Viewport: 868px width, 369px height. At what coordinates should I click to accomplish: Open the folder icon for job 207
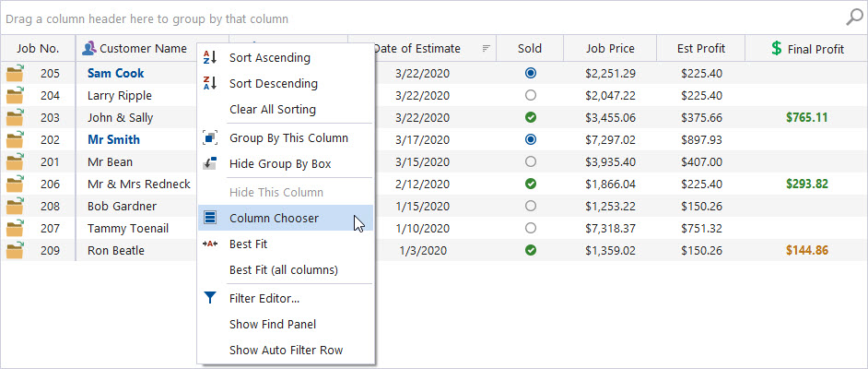coord(15,228)
